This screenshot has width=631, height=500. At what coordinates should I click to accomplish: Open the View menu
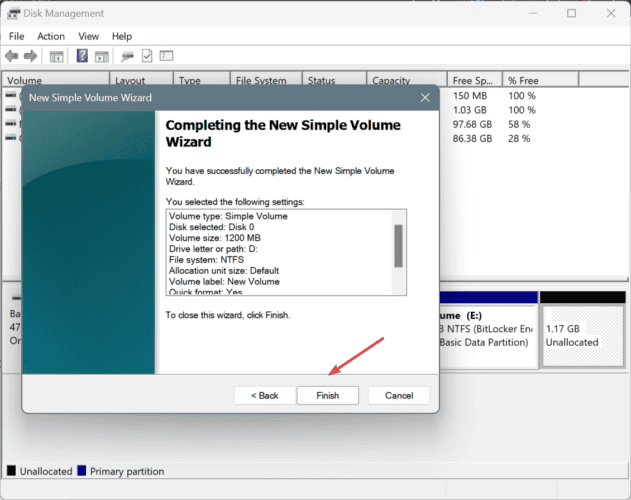89,36
